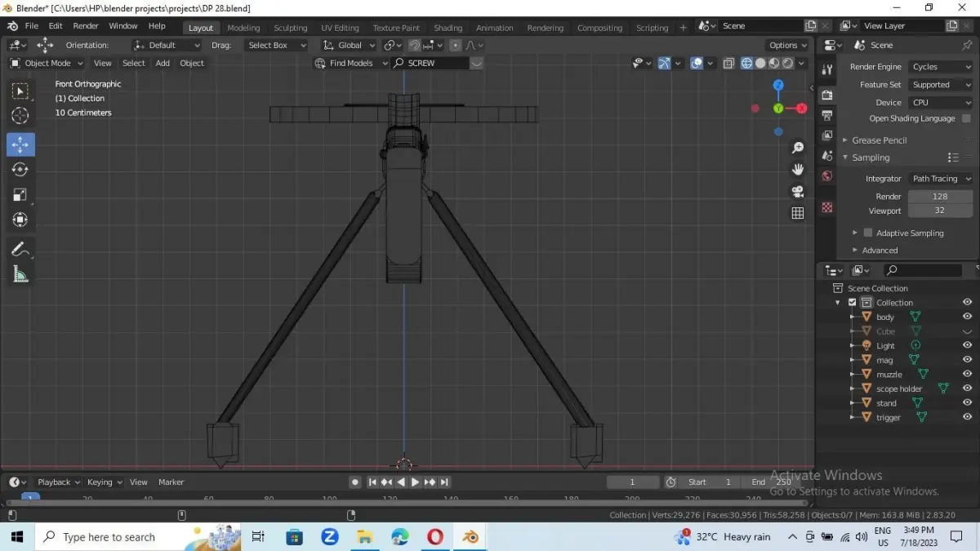Switch to wireframe viewport shading
The width and height of the screenshot is (980, 551).
click(746, 63)
